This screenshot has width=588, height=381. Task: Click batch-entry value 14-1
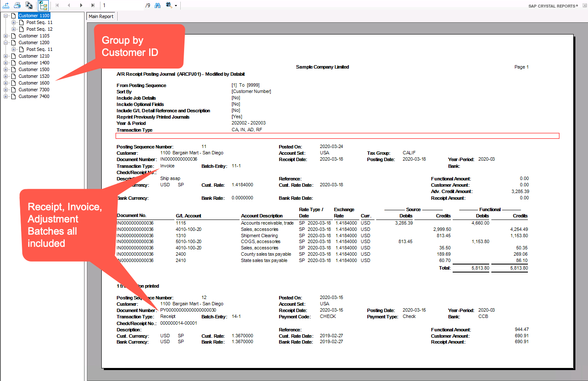click(236, 316)
